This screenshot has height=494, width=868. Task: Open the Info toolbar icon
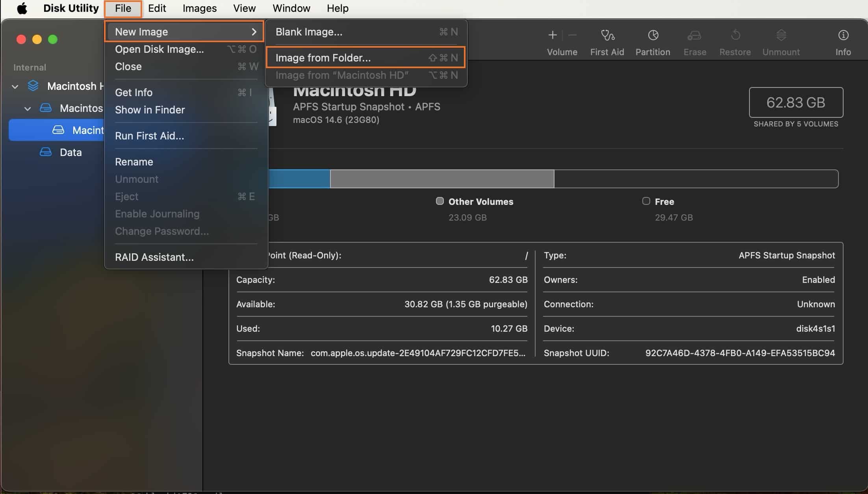843,35
